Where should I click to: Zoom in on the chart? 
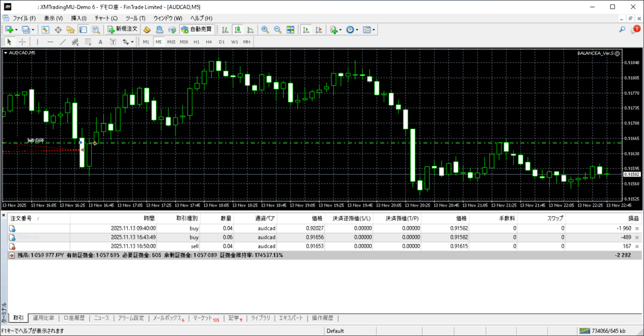(x=265, y=30)
